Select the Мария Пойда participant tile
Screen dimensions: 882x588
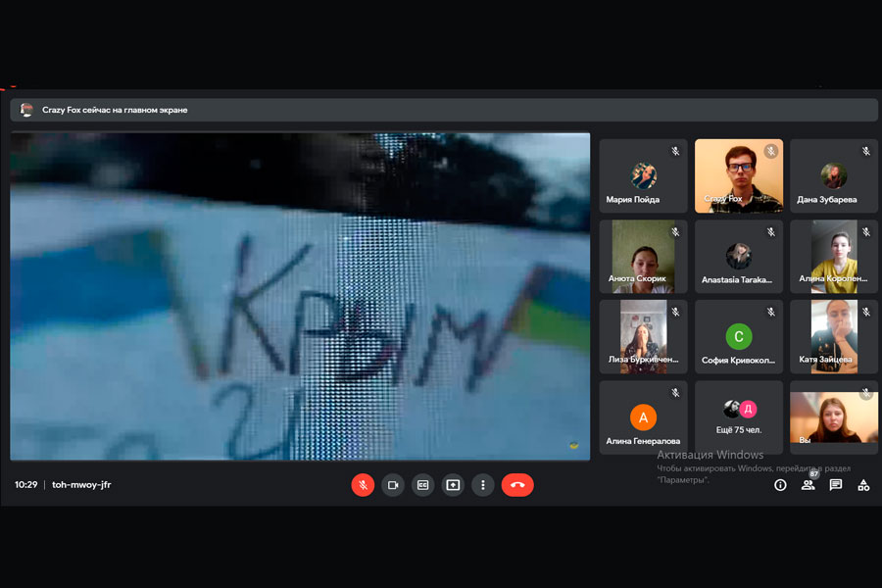(x=644, y=176)
